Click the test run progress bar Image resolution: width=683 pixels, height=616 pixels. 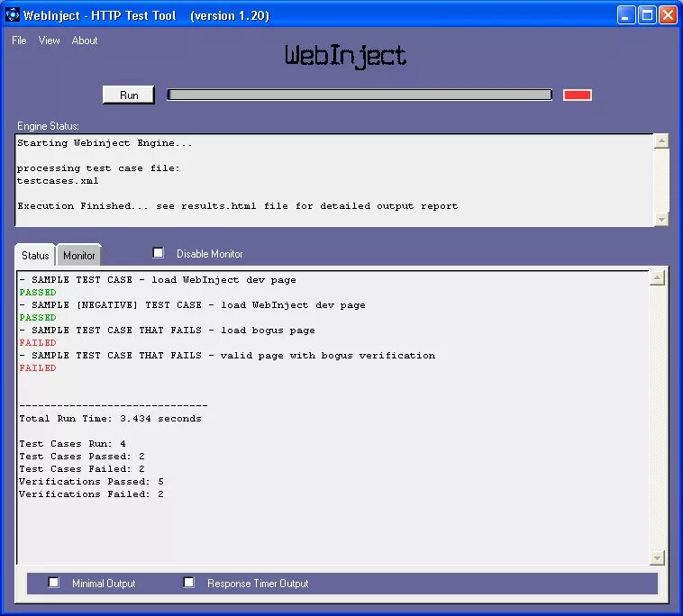(360, 95)
